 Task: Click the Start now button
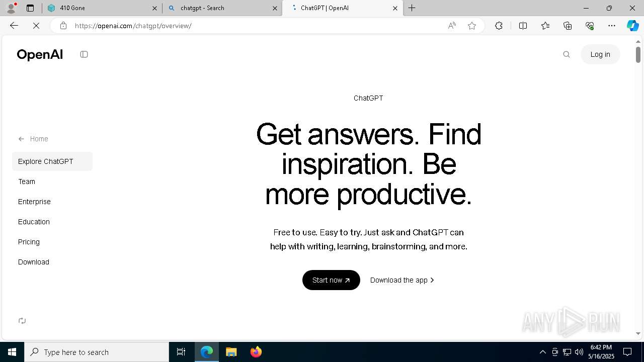331,280
